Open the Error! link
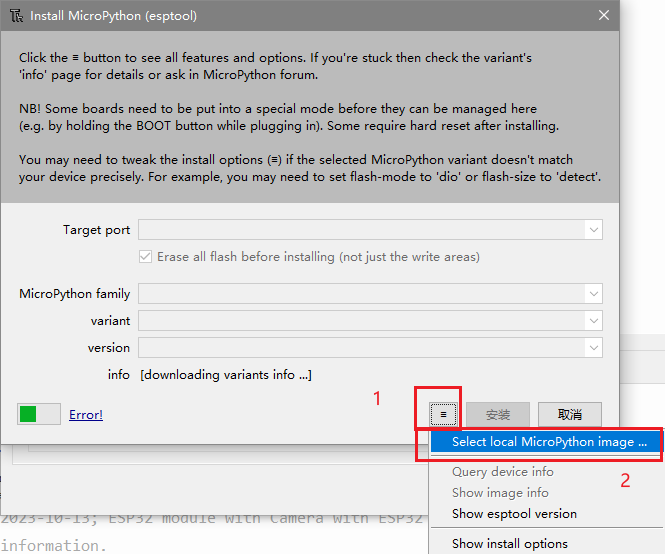Image resolution: width=665 pixels, height=554 pixels. click(86, 414)
